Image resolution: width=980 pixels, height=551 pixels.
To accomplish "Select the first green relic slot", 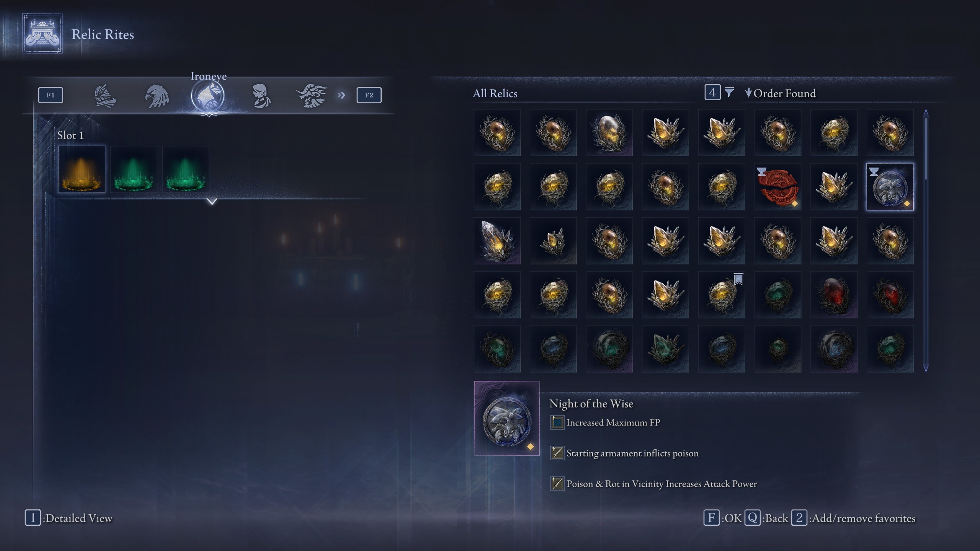I will (134, 169).
